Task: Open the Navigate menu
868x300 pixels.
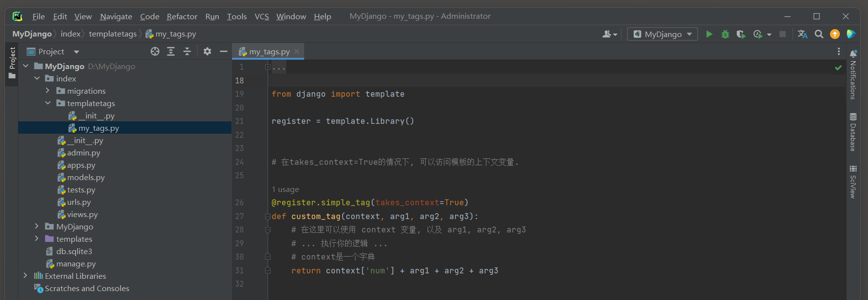Action: coord(116,16)
